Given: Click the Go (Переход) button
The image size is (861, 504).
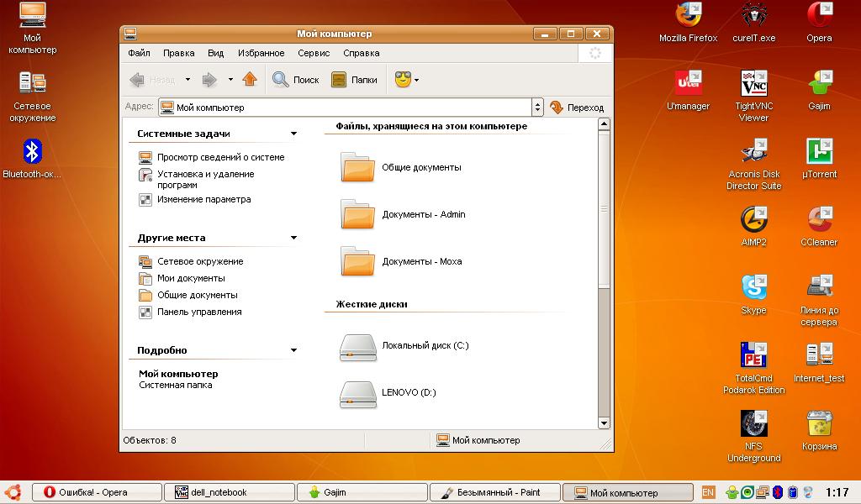Looking at the screenshot, I should 577,107.
